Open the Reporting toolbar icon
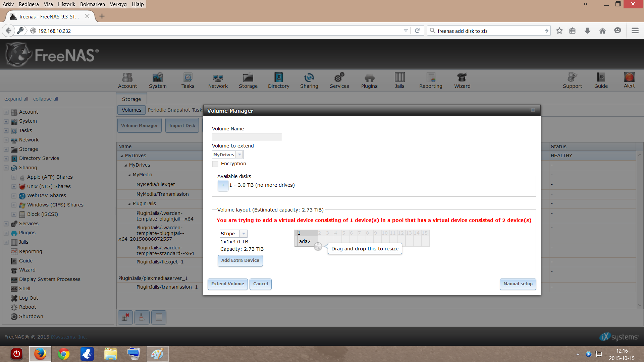 431,81
